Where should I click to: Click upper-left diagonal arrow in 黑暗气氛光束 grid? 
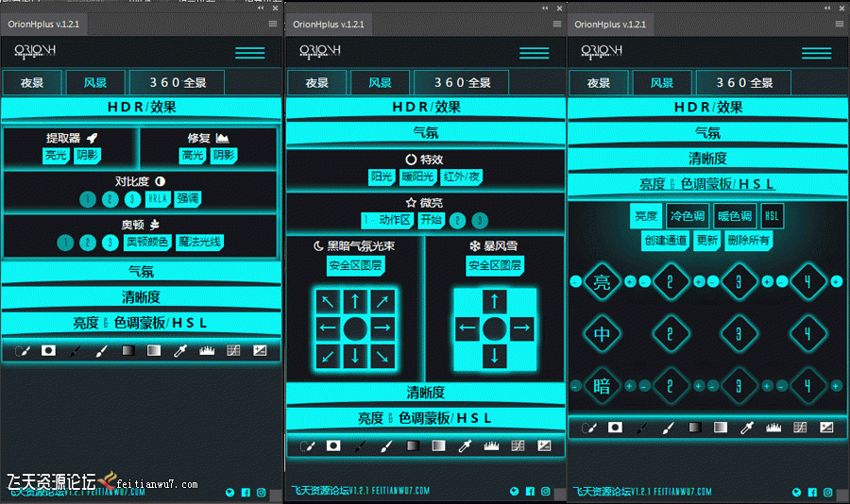point(327,302)
